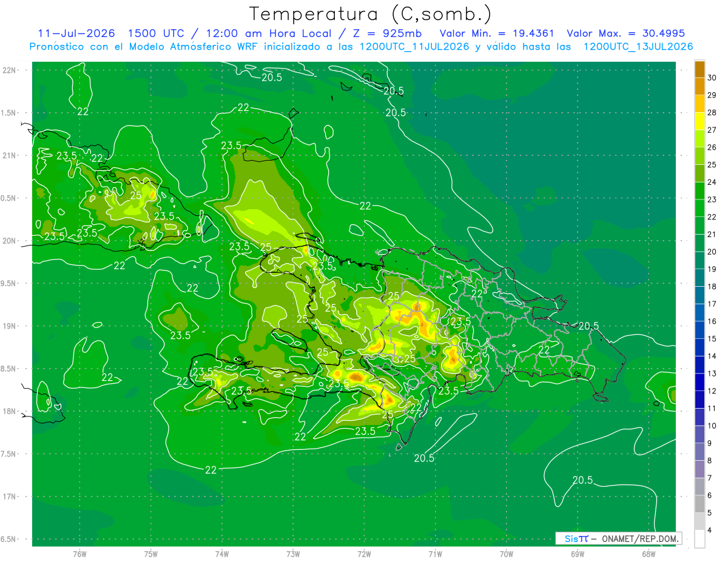Click the color scale label '7'

(710, 478)
